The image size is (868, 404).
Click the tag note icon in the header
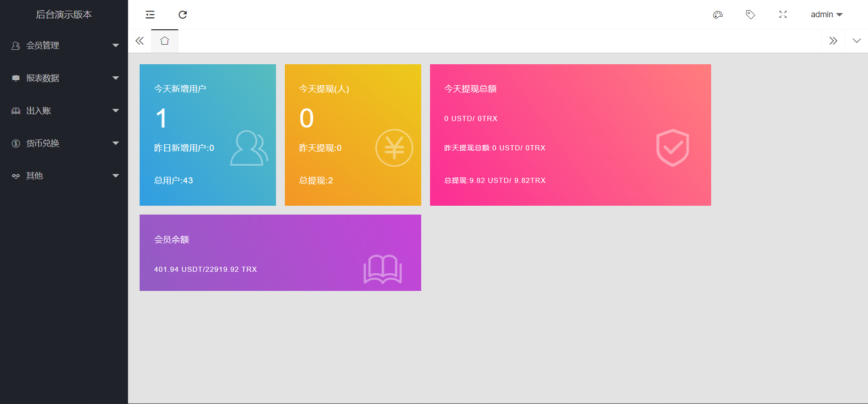(x=750, y=15)
